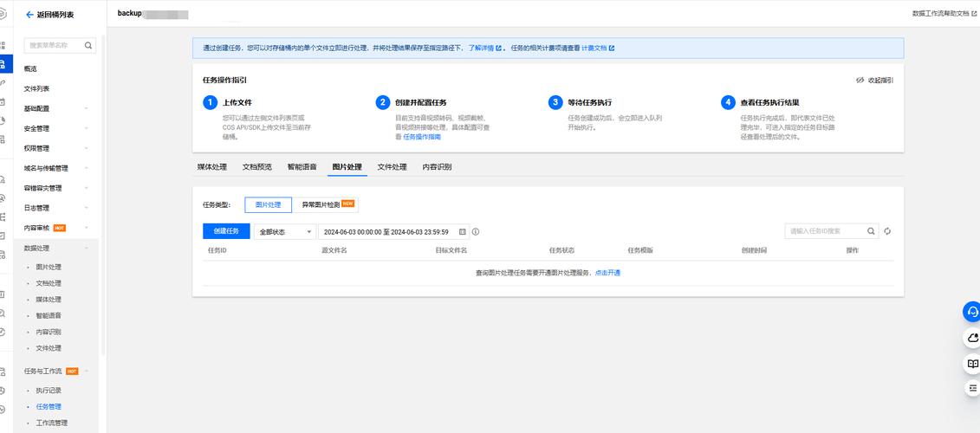
Task: Open the 全部状态 status dropdown
Action: pos(284,232)
